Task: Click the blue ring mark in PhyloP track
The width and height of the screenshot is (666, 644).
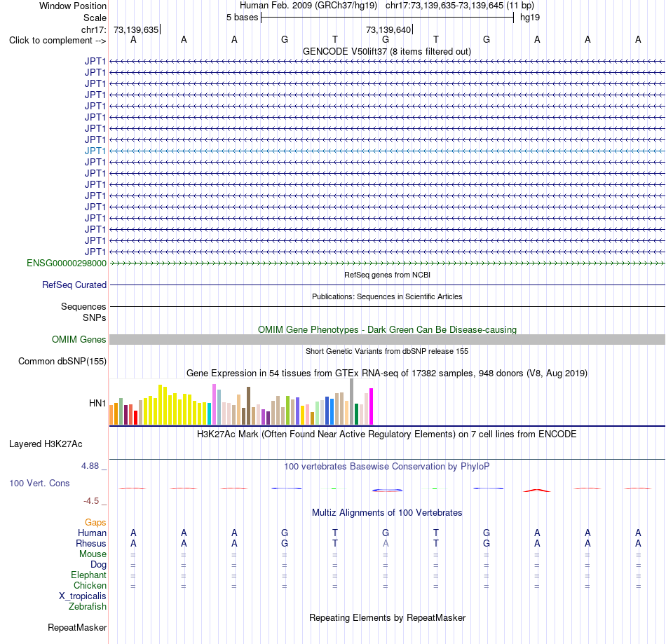Action: tap(388, 491)
